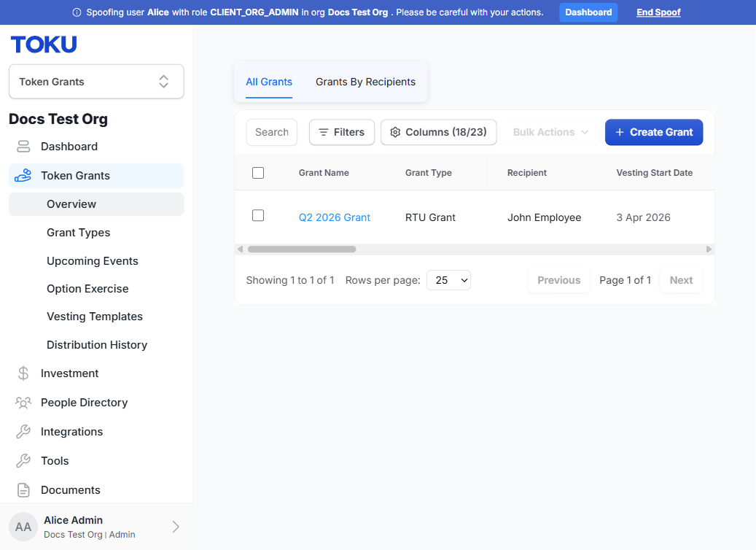Click the RTU Grant cell

[431, 217]
